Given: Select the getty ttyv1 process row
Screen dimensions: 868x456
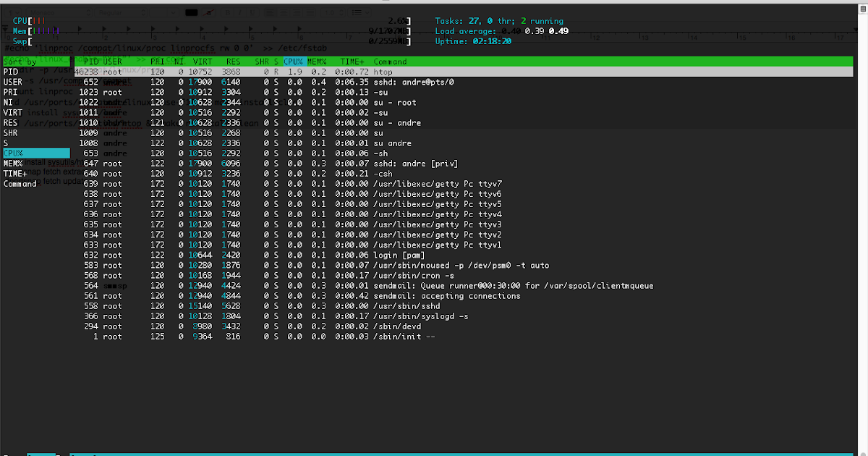Looking at the screenshot, I should tap(463, 245).
